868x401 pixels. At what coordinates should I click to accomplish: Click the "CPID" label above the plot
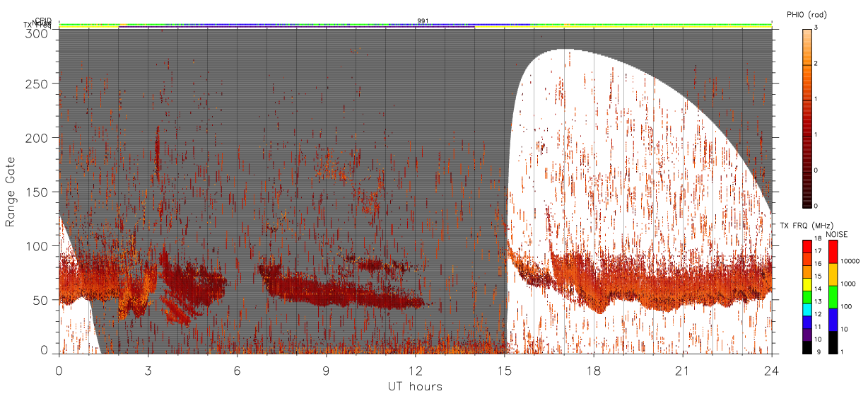point(43,20)
